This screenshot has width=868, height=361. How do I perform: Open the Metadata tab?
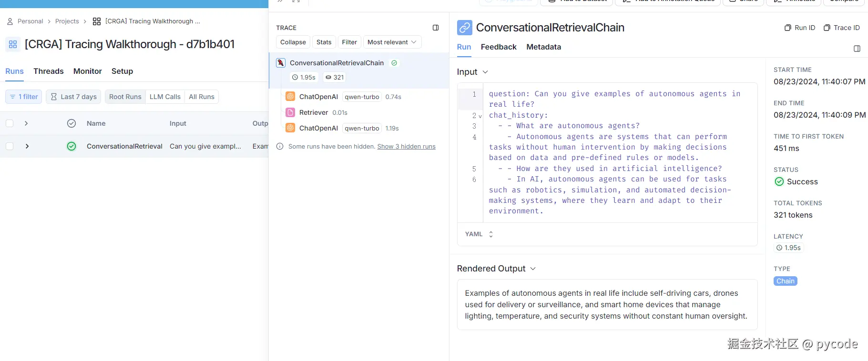(x=544, y=47)
